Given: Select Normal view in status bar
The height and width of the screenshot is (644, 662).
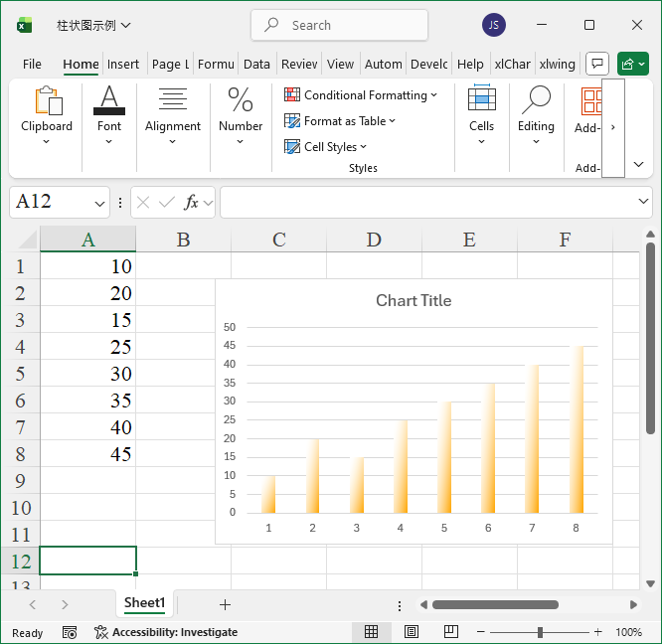Looking at the screenshot, I should point(371,632).
